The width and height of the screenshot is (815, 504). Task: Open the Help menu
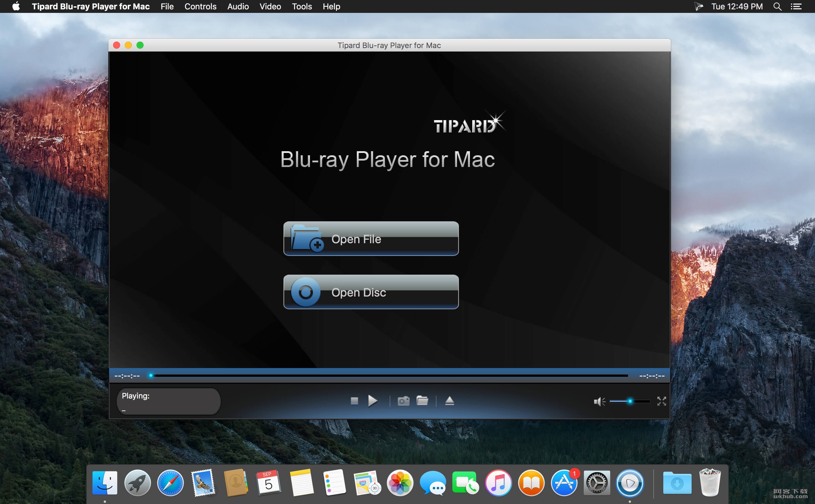click(331, 6)
